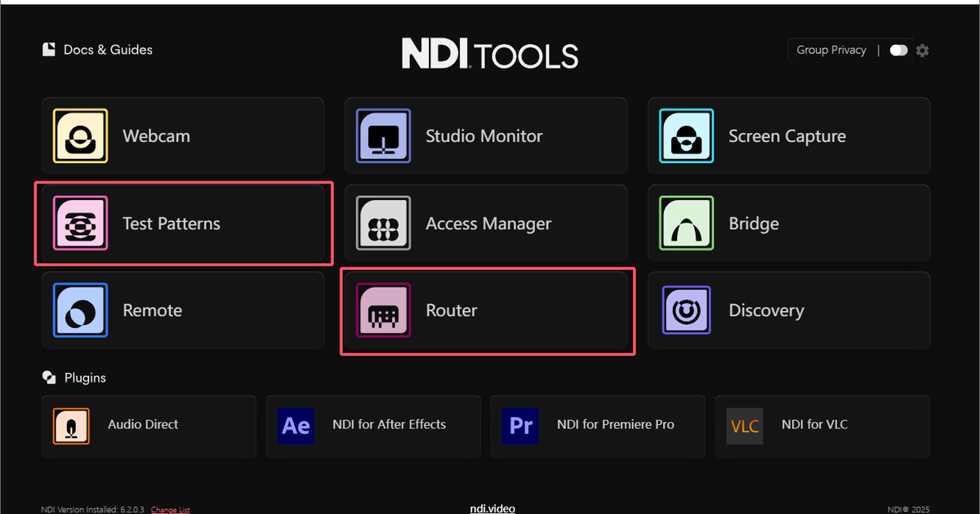Click the Remote label
This screenshot has height=514, width=980.
point(153,310)
